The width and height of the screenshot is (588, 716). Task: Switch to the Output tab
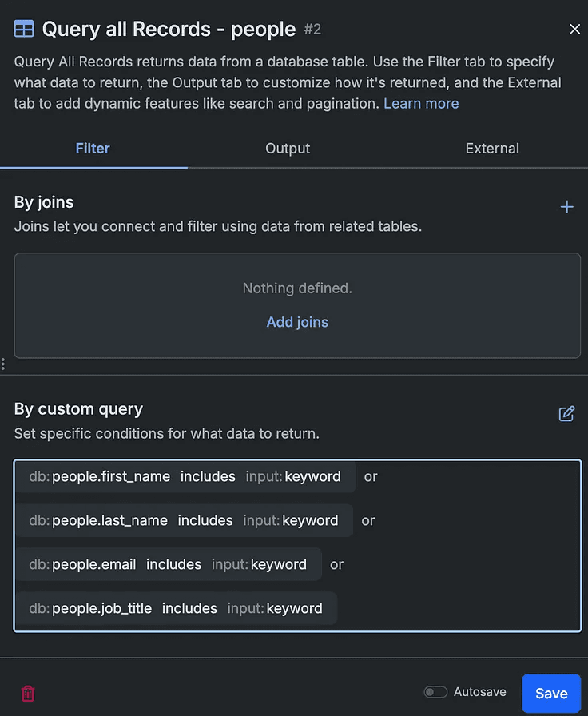(x=288, y=149)
